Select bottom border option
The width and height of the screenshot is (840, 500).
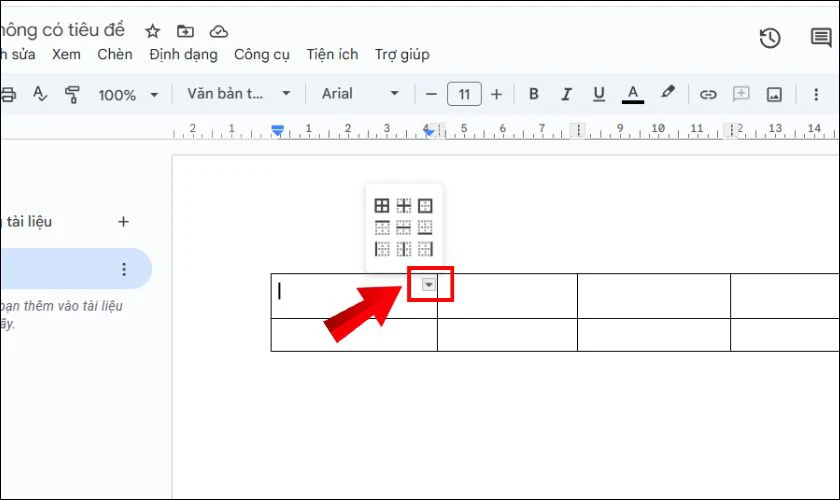425,227
